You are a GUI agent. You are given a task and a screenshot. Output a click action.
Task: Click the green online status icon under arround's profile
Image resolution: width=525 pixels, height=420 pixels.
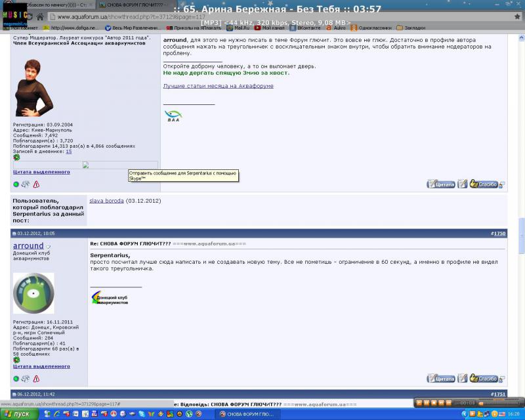[x=16, y=379]
